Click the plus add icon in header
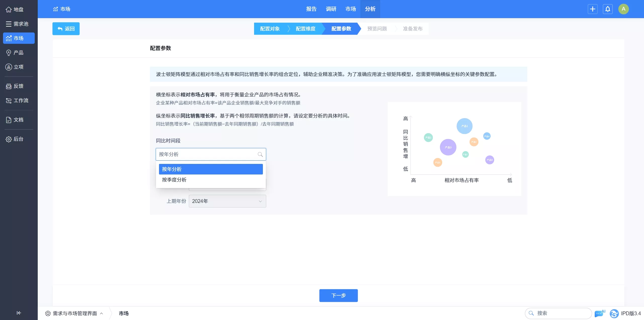The width and height of the screenshot is (644, 320). [x=592, y=9]
